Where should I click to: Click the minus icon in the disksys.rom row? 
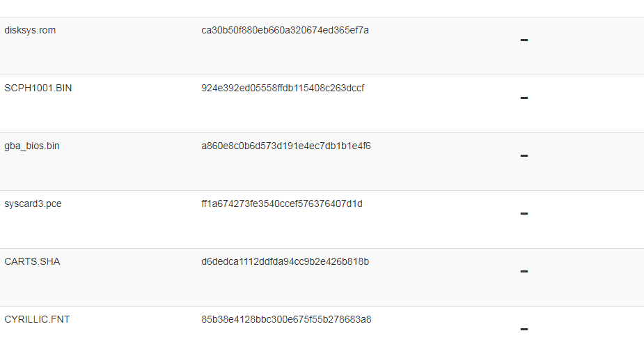pos(524,40)
